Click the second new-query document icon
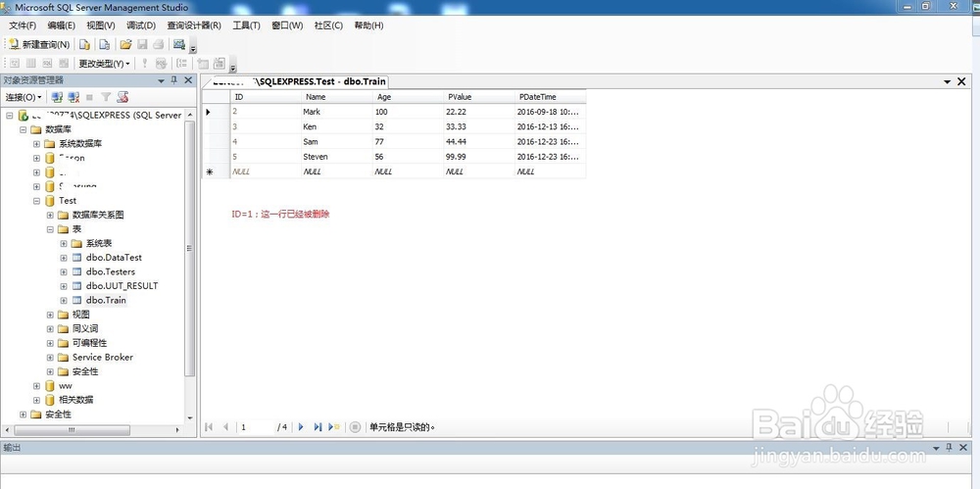This screenshot has width=980, height=489. 105,44
